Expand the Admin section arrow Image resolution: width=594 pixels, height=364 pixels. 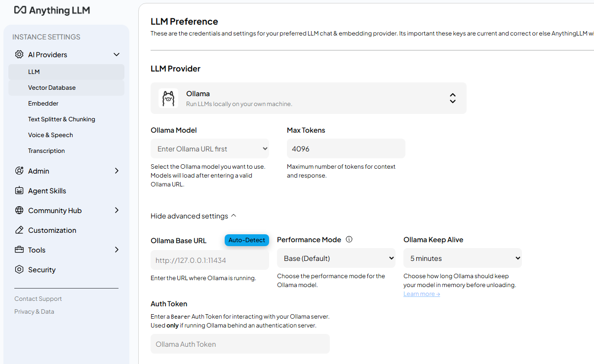click(117, 171)
